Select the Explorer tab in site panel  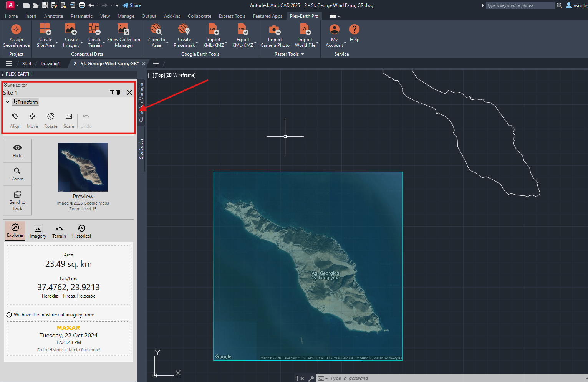point(15,231)
